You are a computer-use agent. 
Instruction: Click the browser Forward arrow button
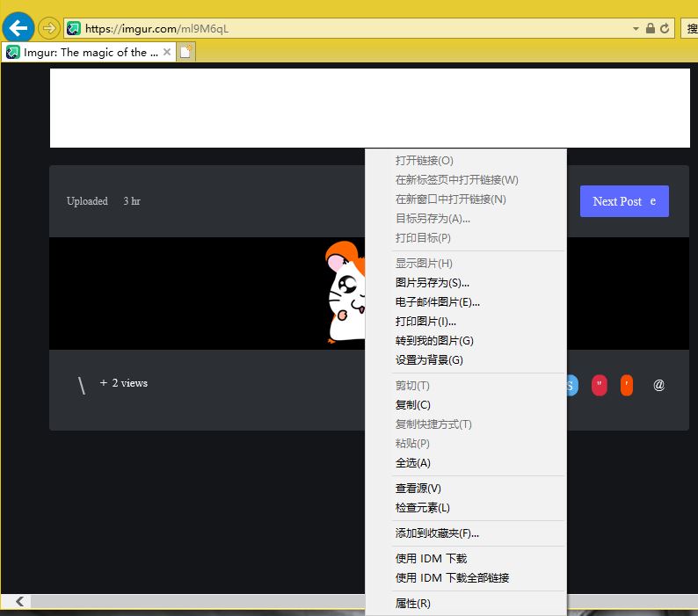click(x=48, y=28)
